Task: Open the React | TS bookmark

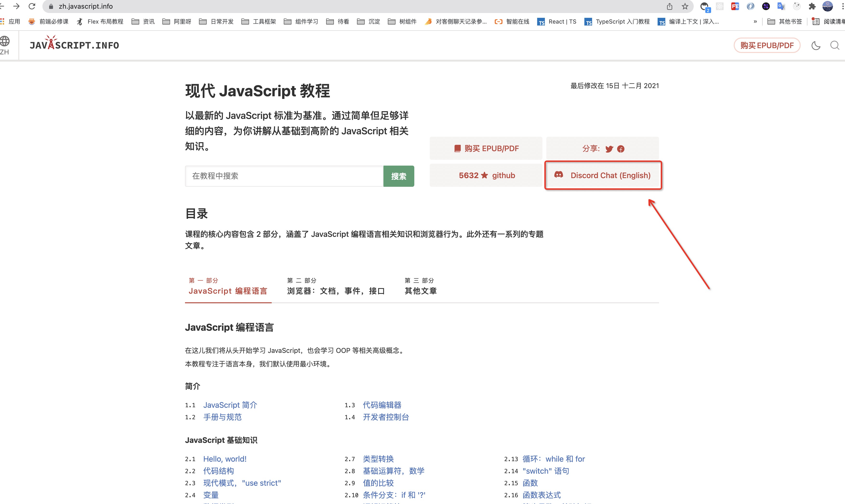Action: click(557, 21)
